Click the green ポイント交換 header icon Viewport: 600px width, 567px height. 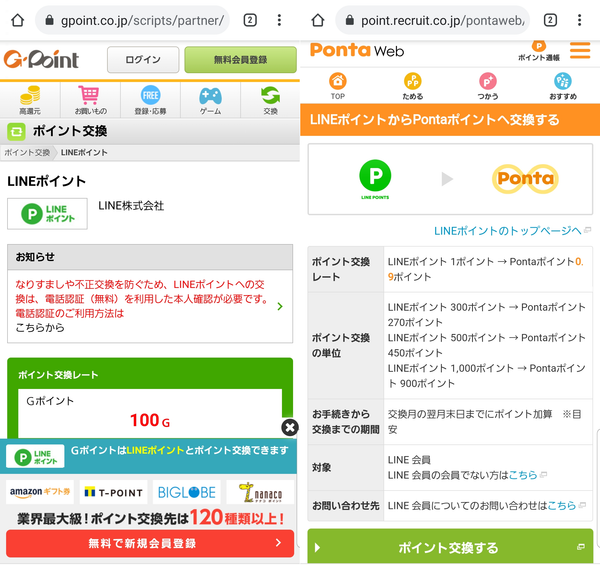pyautogui.click(x=16, y=132)
